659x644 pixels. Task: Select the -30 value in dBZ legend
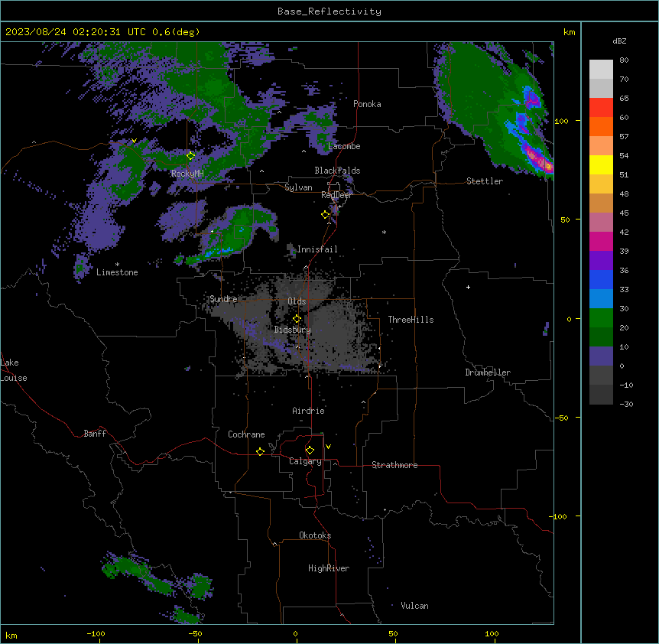(626, 404)
